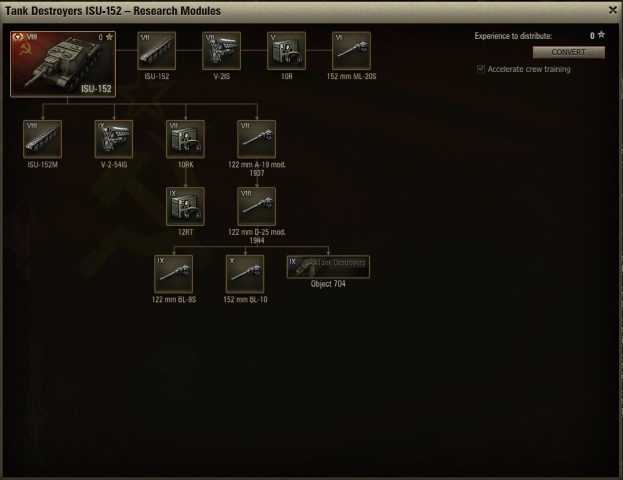Screen dimensions: 623x480
Task: Select the 122 mm D-25 mod. 1944 gun
Action: pyautogui.click(x=257, y=207)
